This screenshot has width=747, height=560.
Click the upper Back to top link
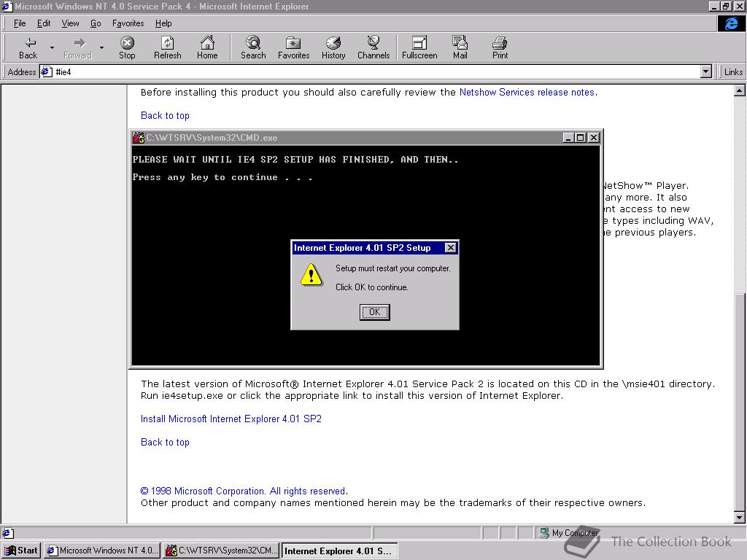[165, 116]
